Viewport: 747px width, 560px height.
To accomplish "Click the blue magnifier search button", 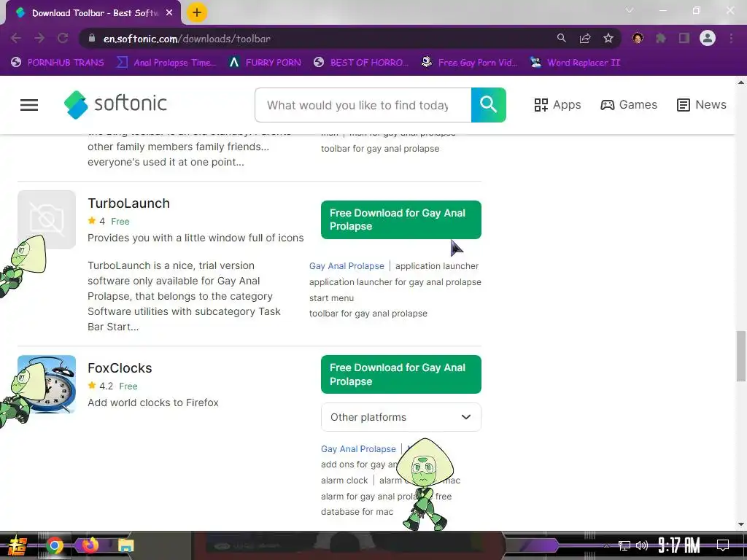I will pyautogui.click(x=488, y=105).
